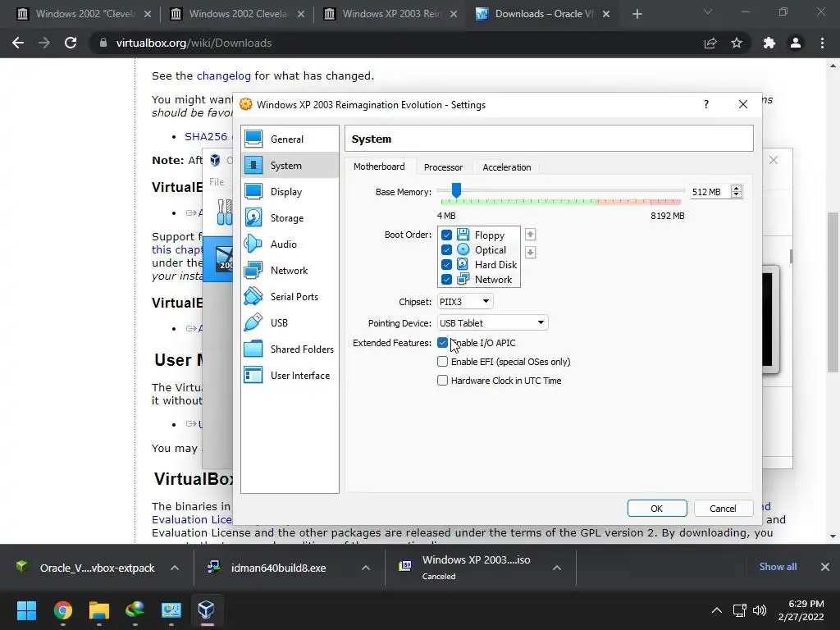
Task: Reload the VirtualBox downloads page
Action: pos(71,43)
